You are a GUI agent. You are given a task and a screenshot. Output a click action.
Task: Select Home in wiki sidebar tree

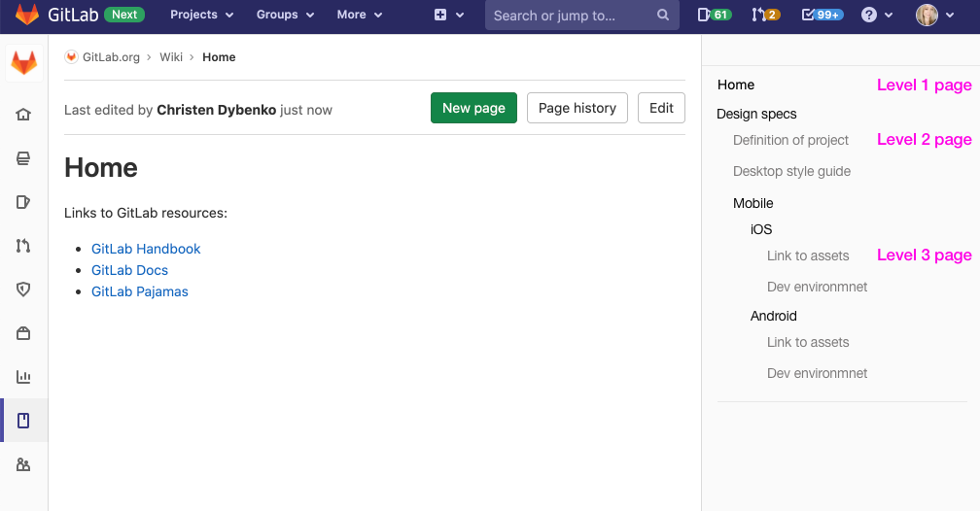click(736, 85)
